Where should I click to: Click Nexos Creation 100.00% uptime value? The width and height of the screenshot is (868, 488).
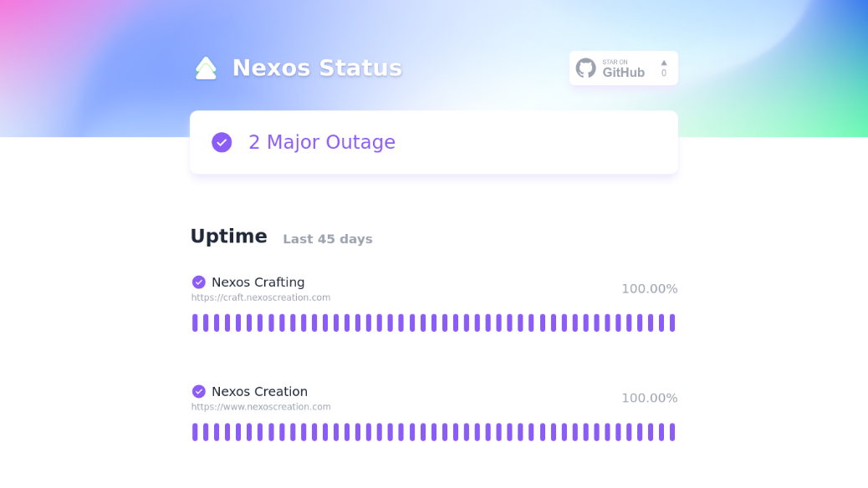click(x=650, y=399)
